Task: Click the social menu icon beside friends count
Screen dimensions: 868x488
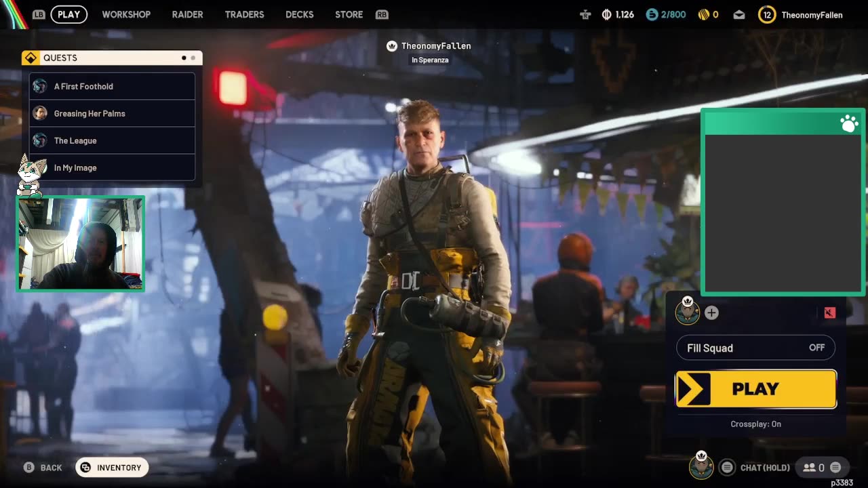Action: (835, 467)
